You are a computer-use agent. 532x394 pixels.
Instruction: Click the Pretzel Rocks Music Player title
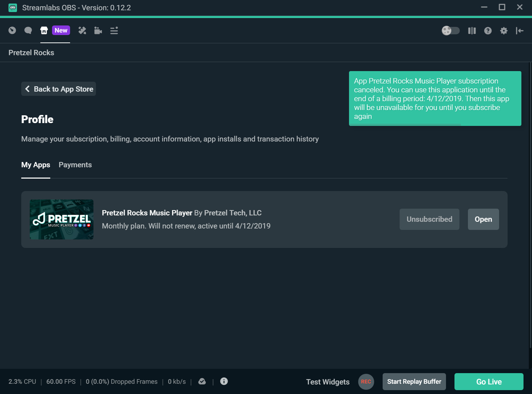point(147,213)
